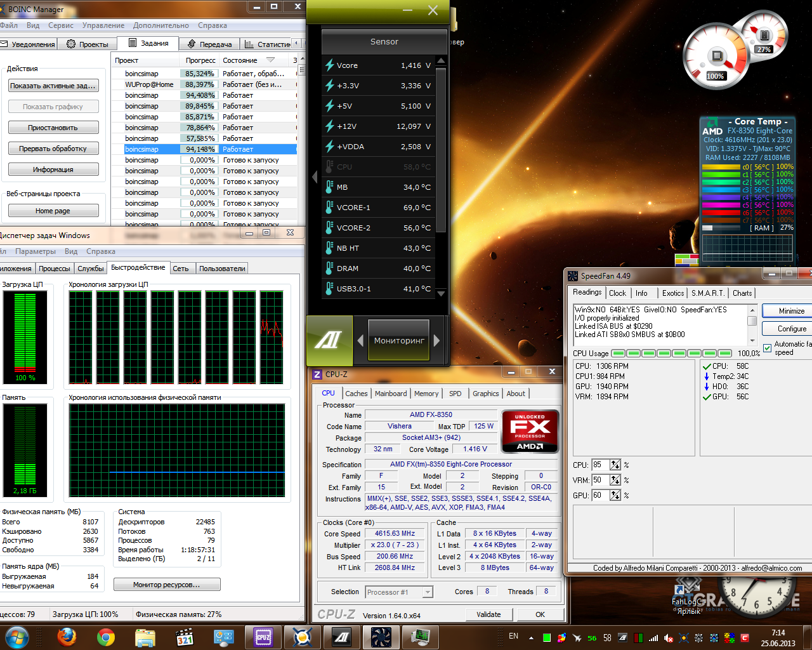Click the VRM fan speed stepper in SpeedFan
Screen dimensions: 812x650
(x=615, y=480)
